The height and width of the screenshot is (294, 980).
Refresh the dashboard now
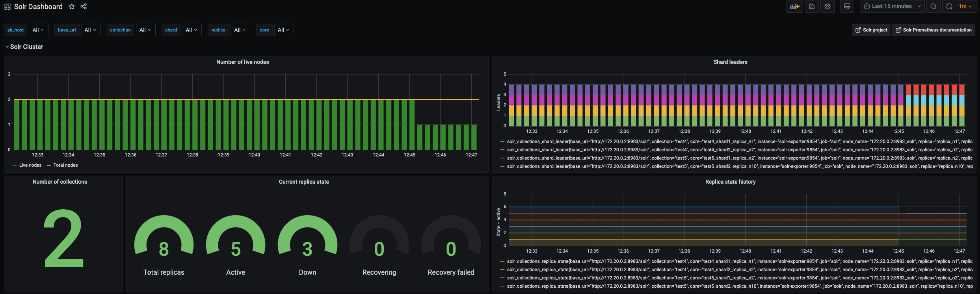[949, 6]
